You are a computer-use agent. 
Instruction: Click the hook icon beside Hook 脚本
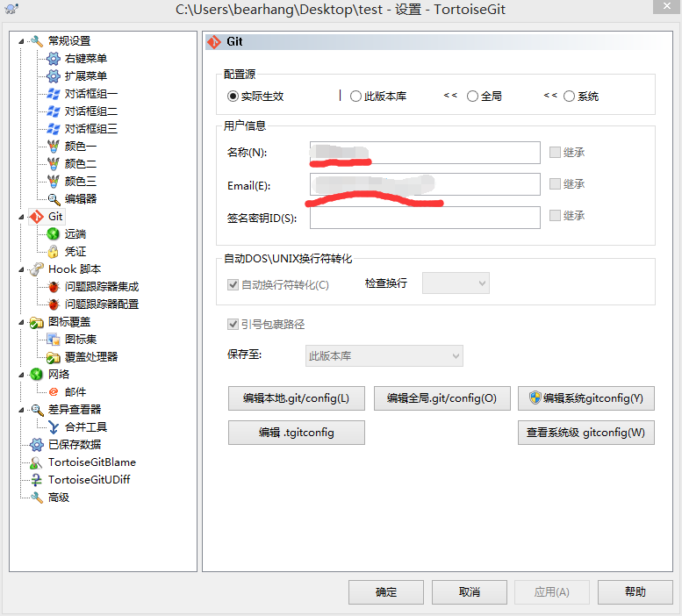point(37,269)
